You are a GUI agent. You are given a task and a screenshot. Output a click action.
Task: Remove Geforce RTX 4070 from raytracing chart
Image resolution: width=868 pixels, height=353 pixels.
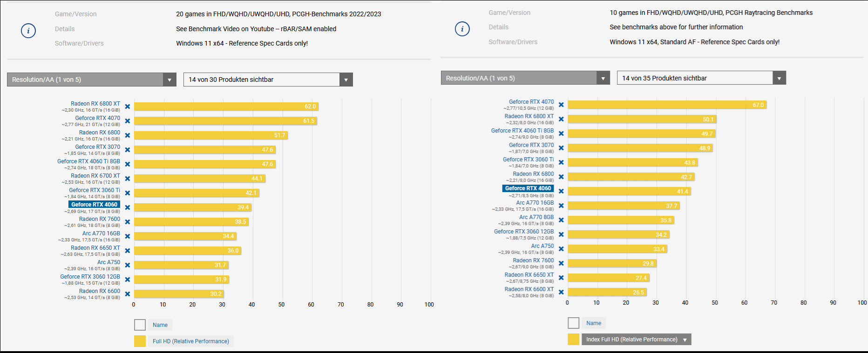561,105
